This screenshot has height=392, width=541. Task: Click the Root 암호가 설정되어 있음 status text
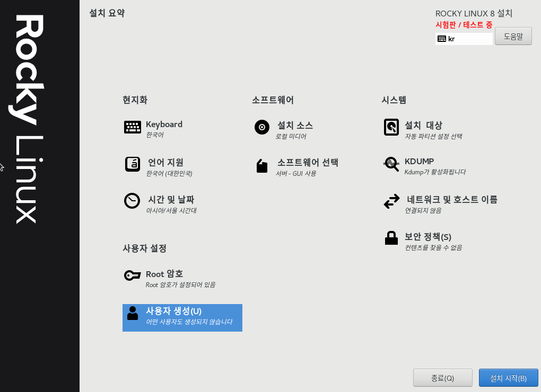pyautogui.click(x=180, y=285)
